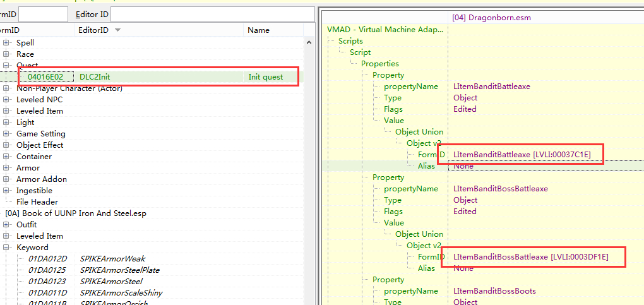This screenshot has height=305, width=644.
Task: Select VMAD - Virtual Machine Adapter row
Action: click(x=386, y=30)
